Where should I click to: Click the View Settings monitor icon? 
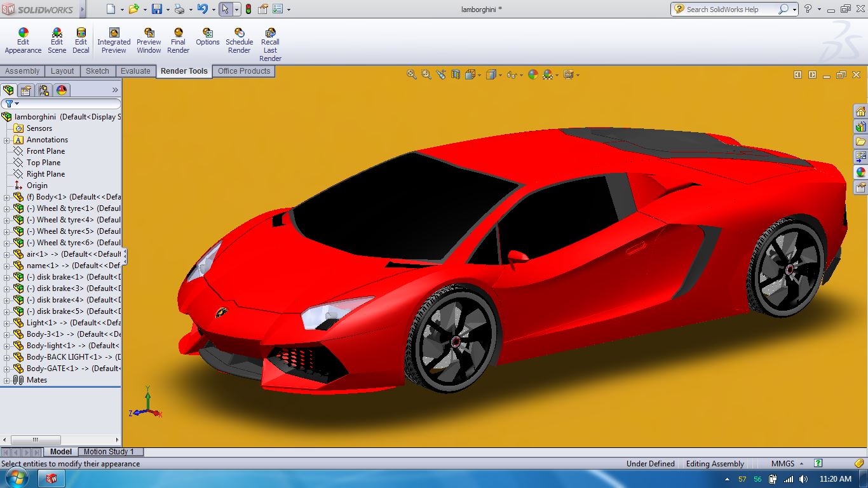569,74
